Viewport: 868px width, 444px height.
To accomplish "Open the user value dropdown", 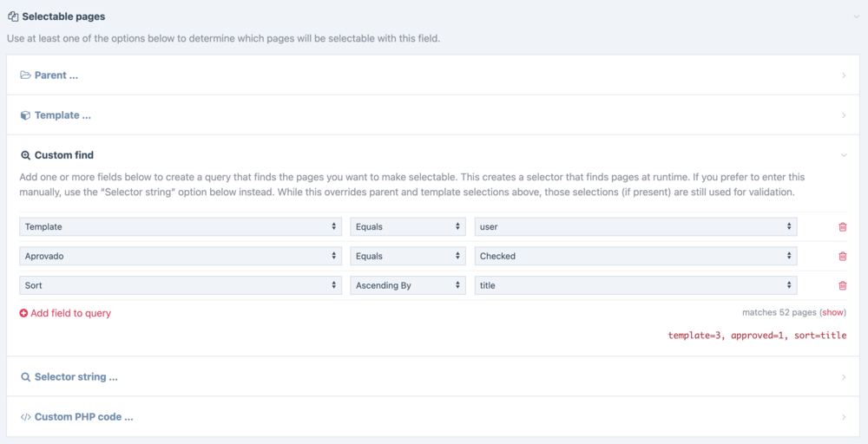I will click(635, 226).
